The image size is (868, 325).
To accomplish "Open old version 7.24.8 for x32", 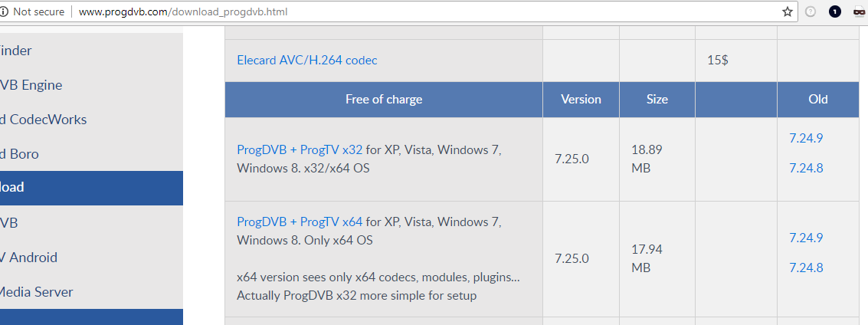I will (x=806, y=169).
